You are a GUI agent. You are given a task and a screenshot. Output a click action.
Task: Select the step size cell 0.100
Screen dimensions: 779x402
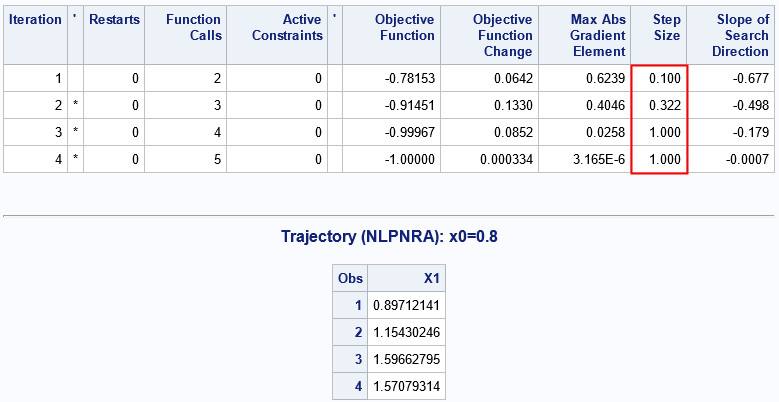664,78
